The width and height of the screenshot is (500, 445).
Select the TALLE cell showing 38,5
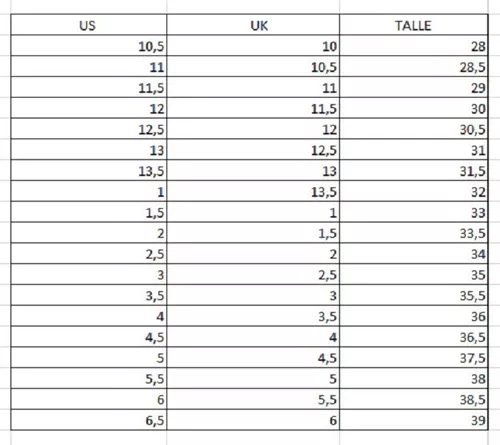click(x=414, y=399)
